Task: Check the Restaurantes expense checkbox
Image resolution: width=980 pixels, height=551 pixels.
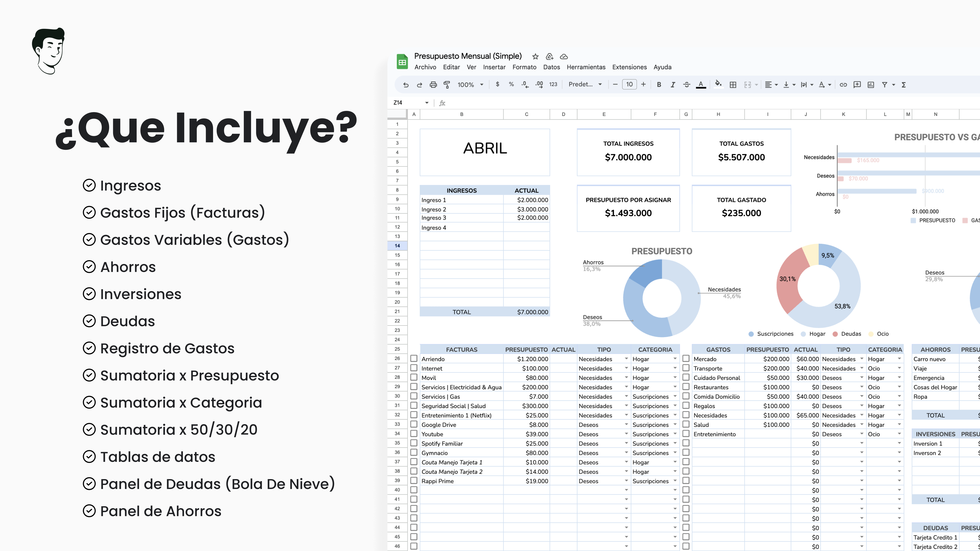Action: pos(686,387)
